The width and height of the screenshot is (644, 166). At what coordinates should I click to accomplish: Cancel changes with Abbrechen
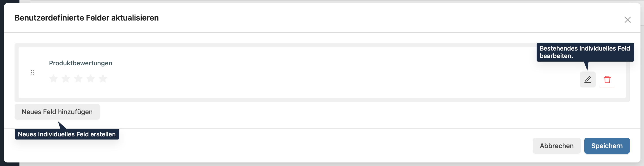coord(556,146)
